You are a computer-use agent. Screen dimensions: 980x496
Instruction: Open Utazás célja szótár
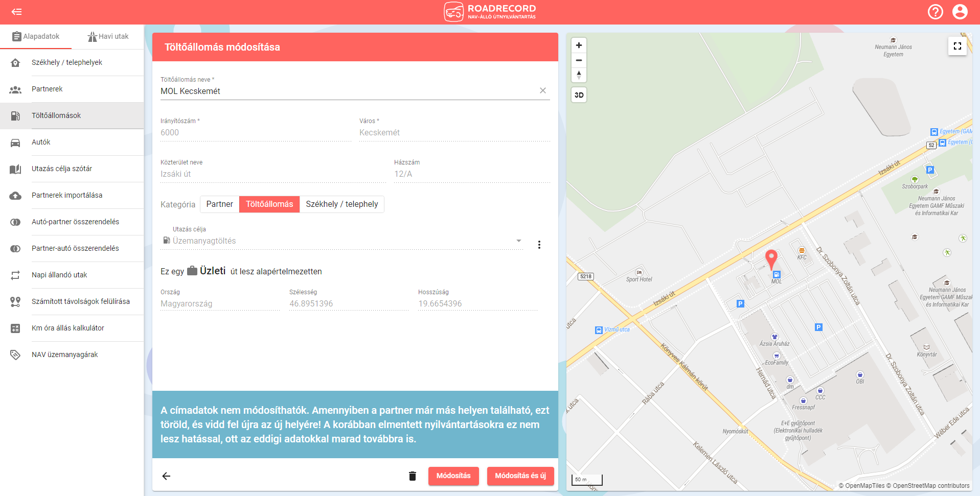tap(72, 169)
